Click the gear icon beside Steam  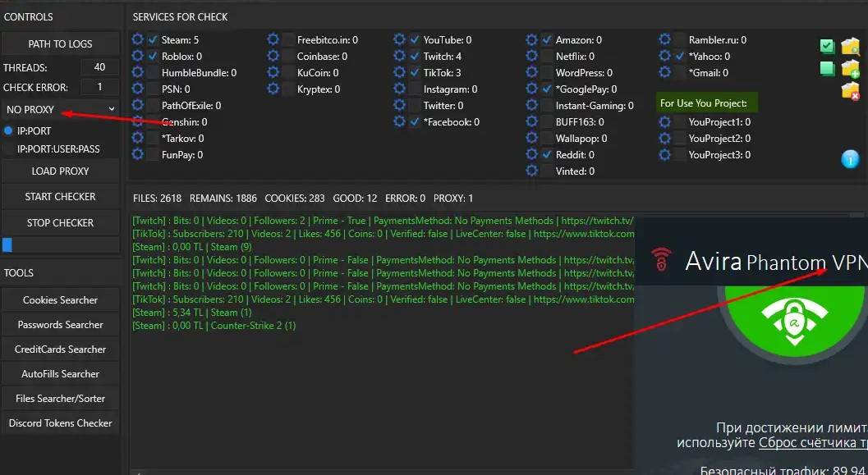pyautogui.click(x=137, y=39)
